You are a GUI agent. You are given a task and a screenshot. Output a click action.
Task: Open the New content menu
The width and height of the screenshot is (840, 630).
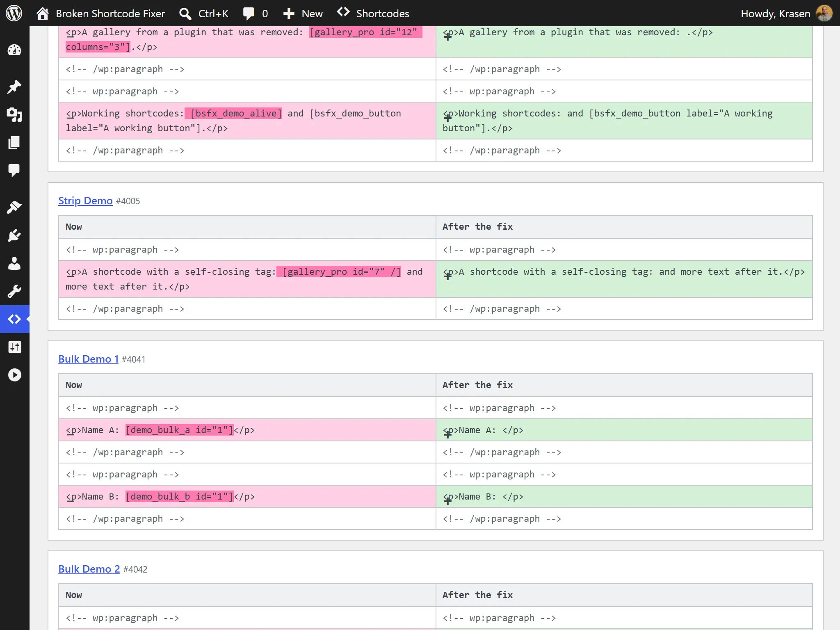tap(303, 14)
